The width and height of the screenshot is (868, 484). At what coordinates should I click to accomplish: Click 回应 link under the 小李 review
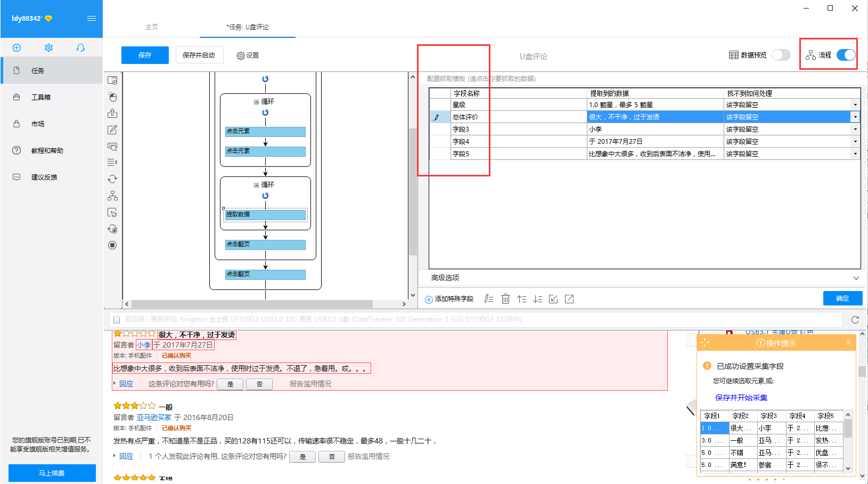126,384
